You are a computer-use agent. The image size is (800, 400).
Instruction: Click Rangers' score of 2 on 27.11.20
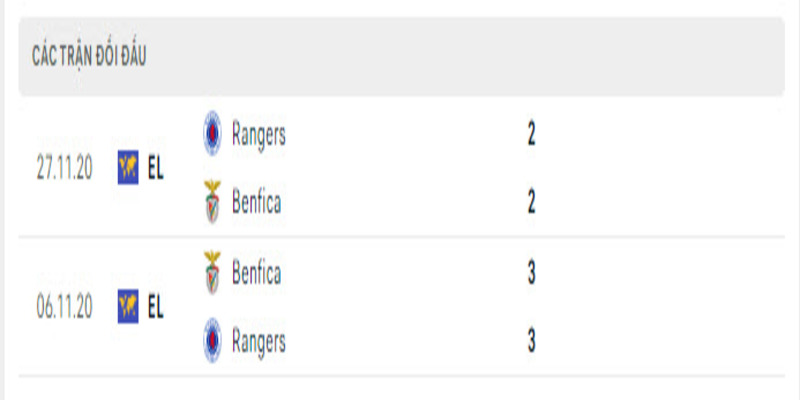pyautogui.click(x=532, y=133)
